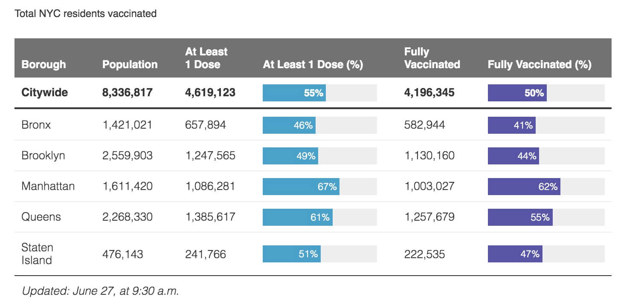Click the Fully Vaccinated (%) header
The image size is (644, 305).
point(540,64)
